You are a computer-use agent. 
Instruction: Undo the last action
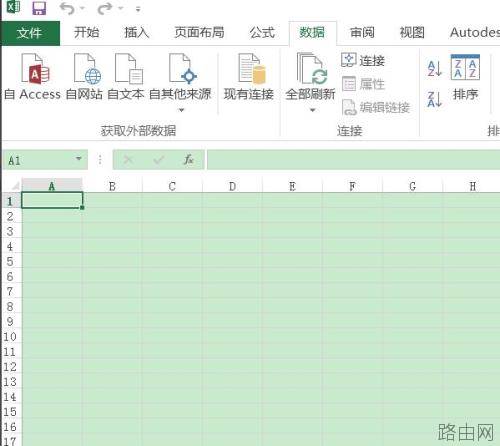click(x=67, y=8)
